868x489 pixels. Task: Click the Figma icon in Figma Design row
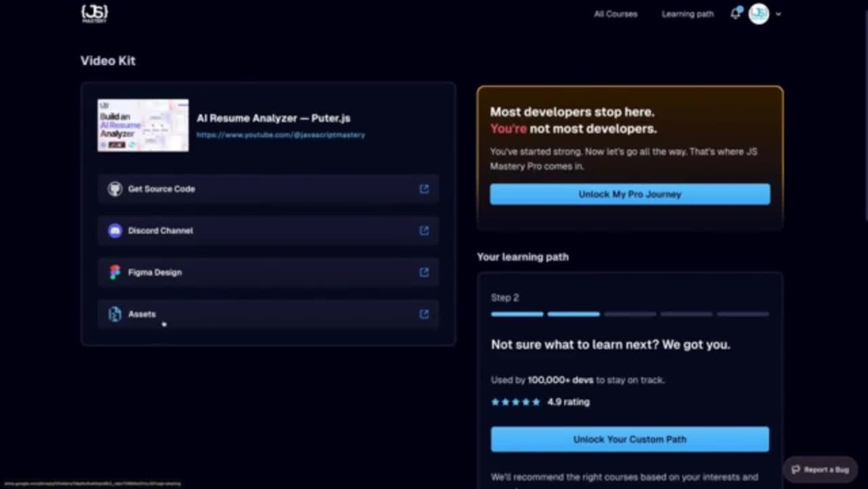(x=115, y=272)
